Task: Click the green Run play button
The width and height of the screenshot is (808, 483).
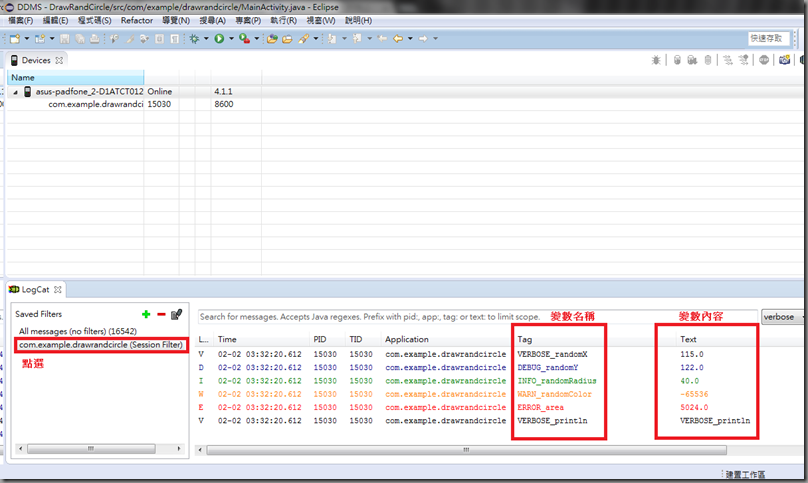Action: coord(220,39)
